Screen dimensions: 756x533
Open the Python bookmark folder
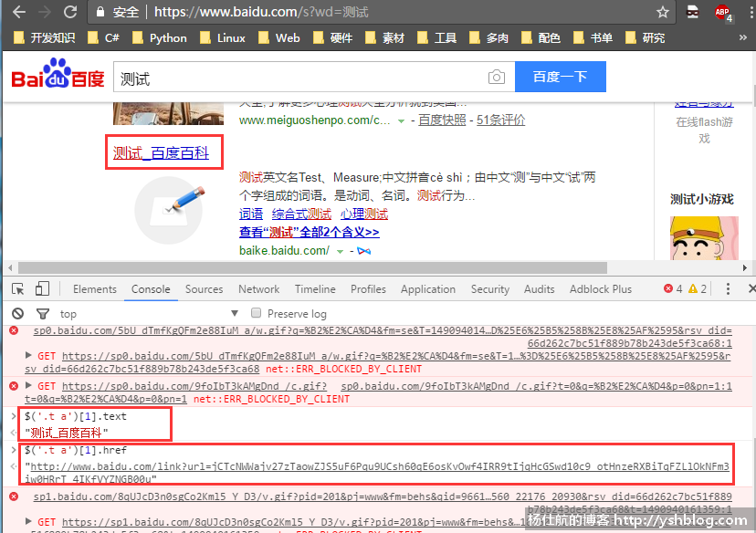pyautogui.click(x=160, y=38)
